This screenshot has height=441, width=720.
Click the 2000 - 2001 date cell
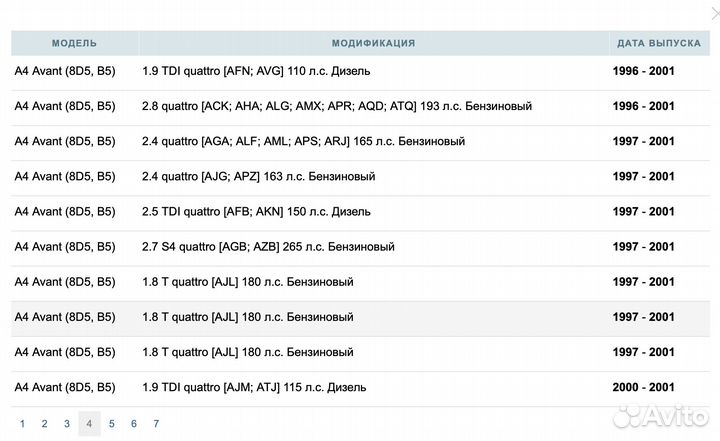644,386
